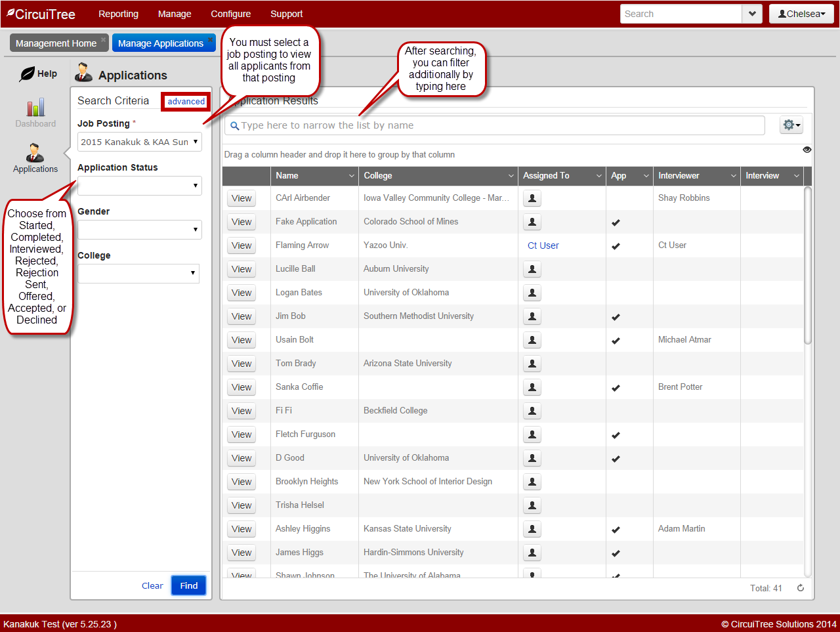Click assign-user icon for Tom Brady
Screen dimensions: 840x632
[532, 364]
